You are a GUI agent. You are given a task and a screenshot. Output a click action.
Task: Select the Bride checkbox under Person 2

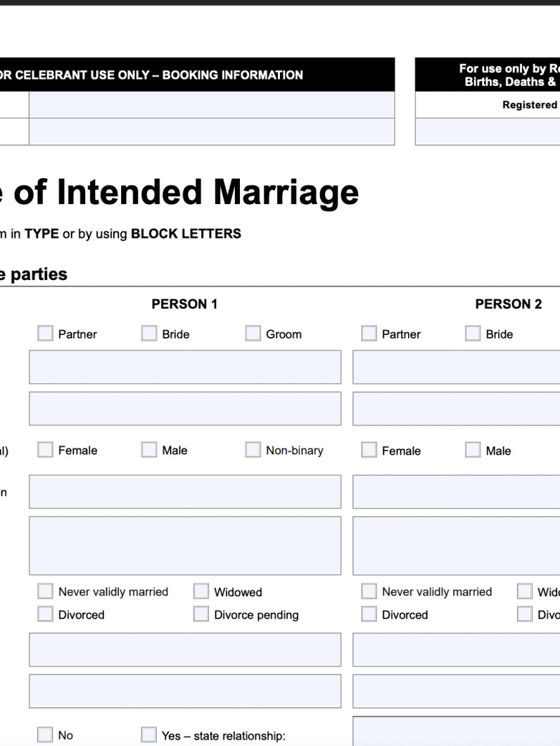473,334
